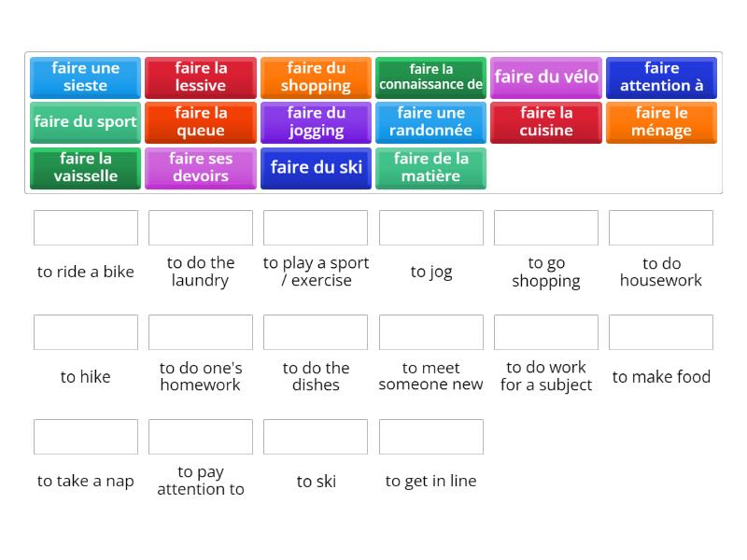Click the "faire la vaisselle" tile
Viewport: 747px width, 560px height.
(85, 168)
